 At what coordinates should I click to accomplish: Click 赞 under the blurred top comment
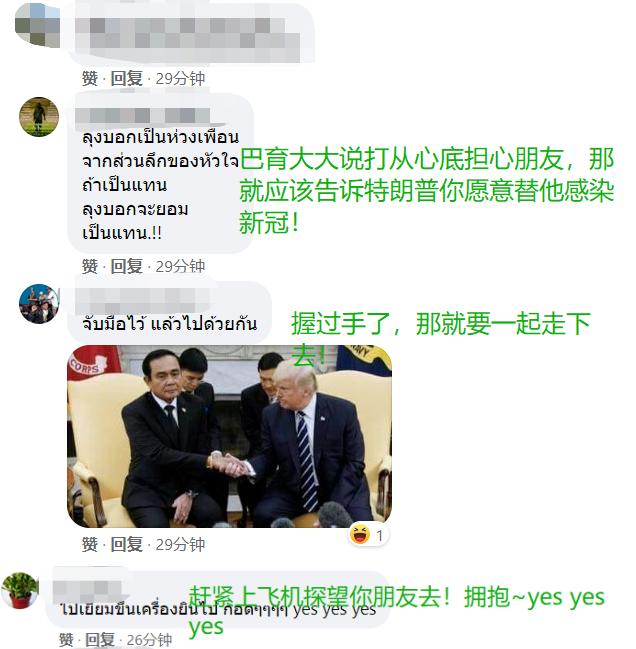click(90, 79)
